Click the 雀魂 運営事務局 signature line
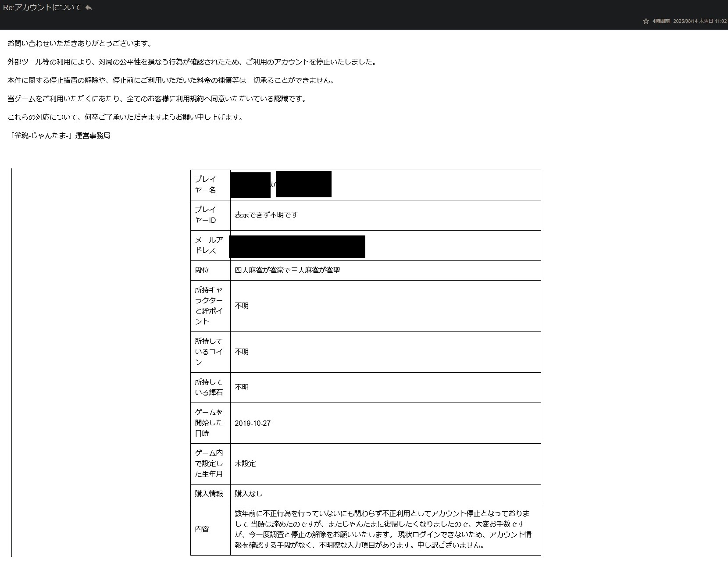The width and height of the screenshot is (728, 563). 59,135
